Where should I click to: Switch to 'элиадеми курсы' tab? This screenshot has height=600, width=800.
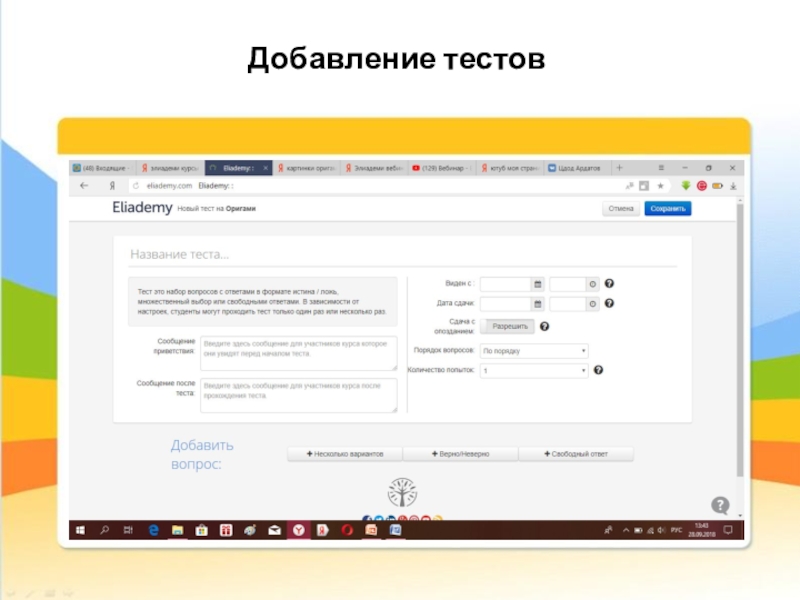[171, 168]
